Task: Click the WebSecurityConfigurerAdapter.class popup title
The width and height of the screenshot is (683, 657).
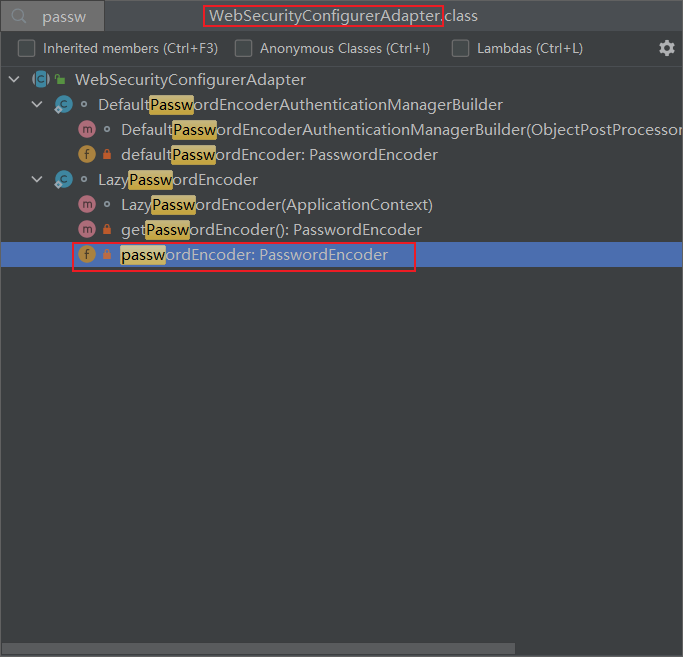Action: click(343, 16)
